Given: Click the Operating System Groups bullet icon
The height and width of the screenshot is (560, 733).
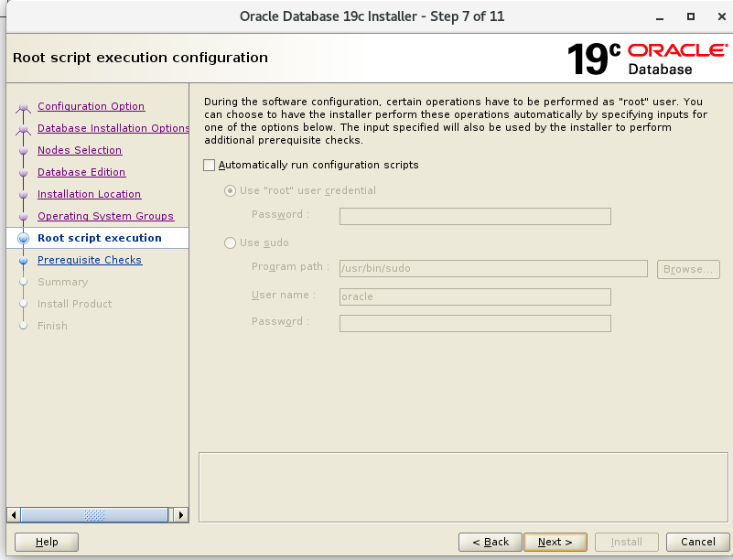Looking at the screenshot, I should 24,217.
